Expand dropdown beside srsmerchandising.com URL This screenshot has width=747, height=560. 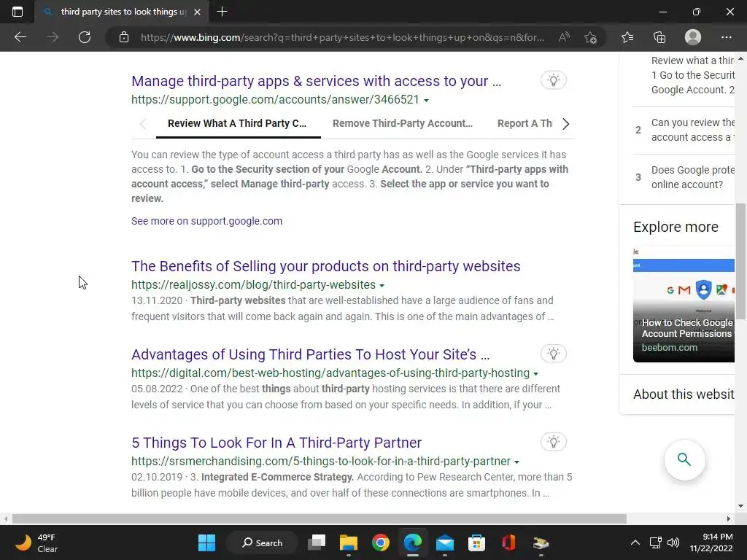click(x=517, y=462)
